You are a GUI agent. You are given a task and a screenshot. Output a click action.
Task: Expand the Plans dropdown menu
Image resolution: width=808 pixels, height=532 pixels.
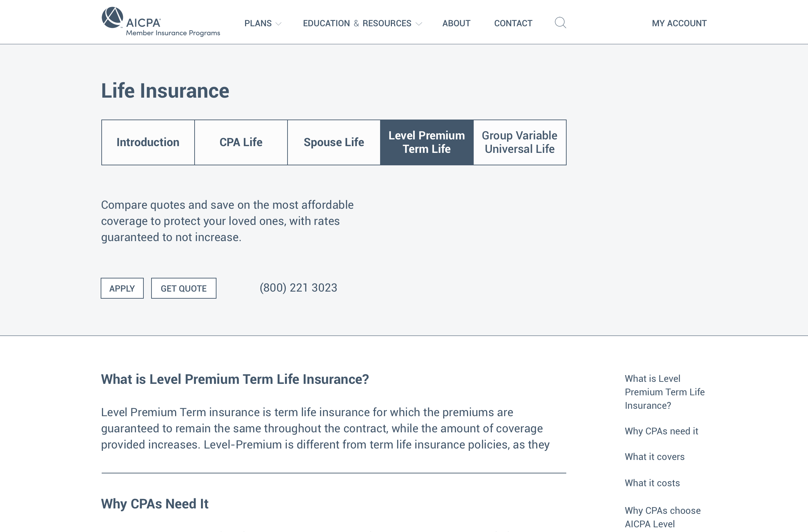tap(262, 24)
